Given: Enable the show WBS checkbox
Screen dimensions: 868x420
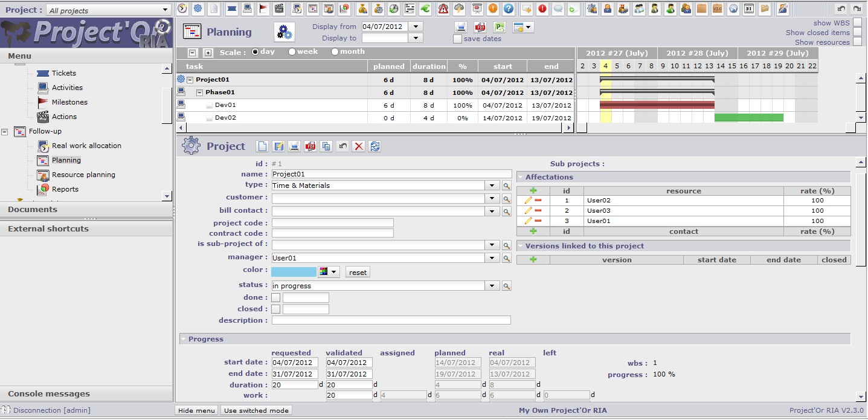Looking at the screenshot, I should click(x=857, y=23).
